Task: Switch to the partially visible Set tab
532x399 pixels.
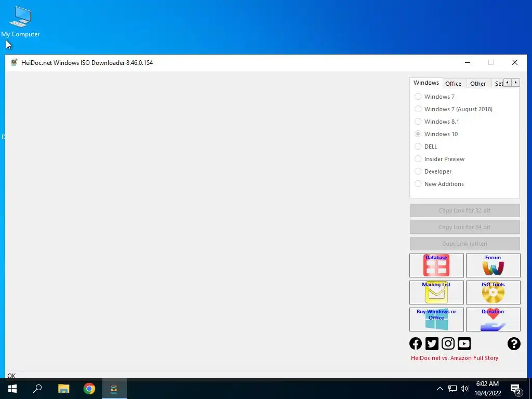Action: pyautogui.click(x=498, y=84)
